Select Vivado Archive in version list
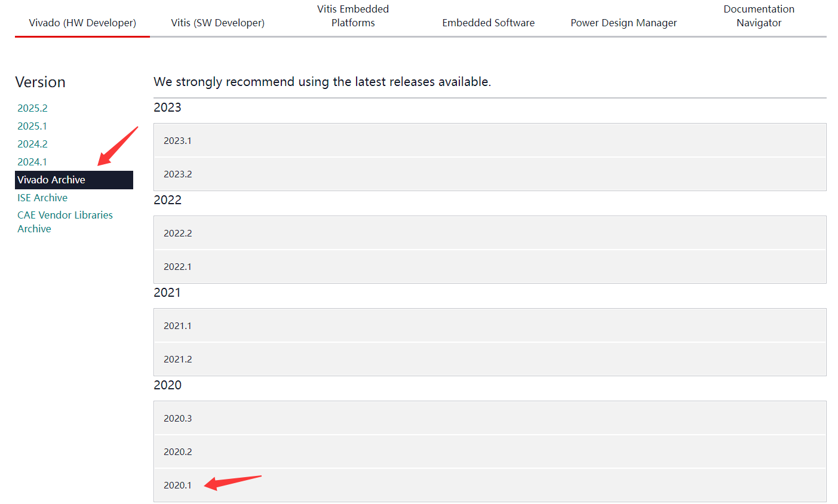The width and height of the screenshot is (838, 504). 74,180
